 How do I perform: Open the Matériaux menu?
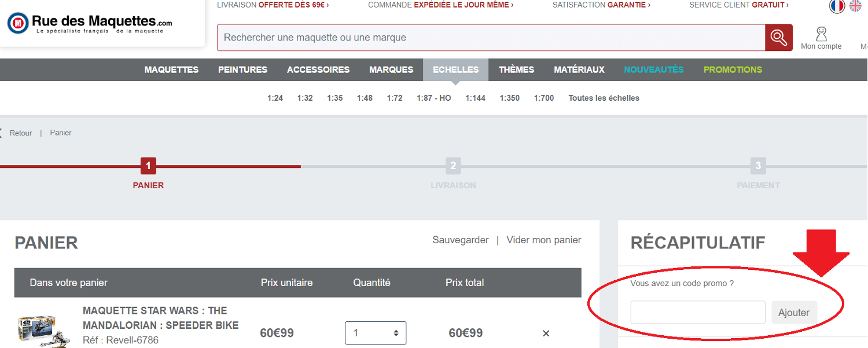coord(579,69)
